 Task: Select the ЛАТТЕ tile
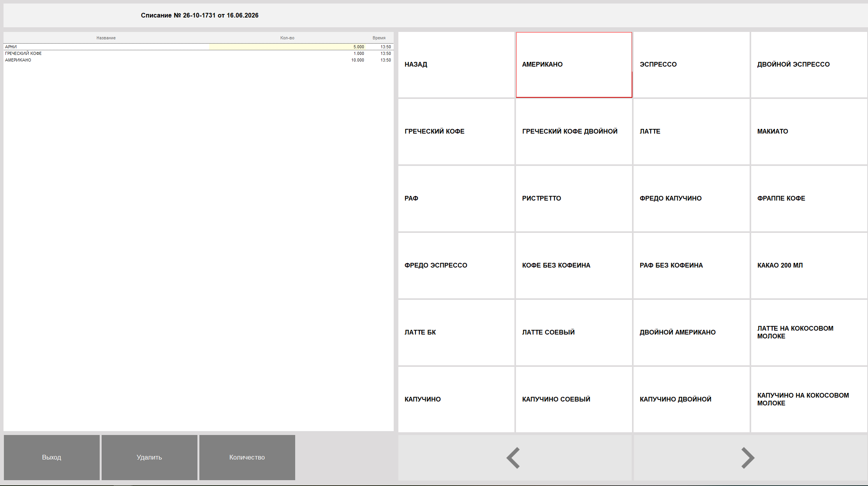click(x=691, y=132)
